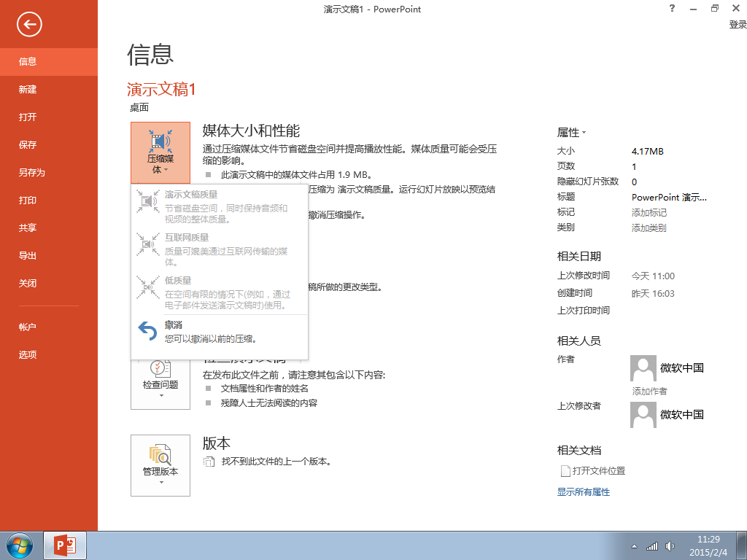This screenshot has width=747, height=560.
Task: Open the clock showing 11:29
Action: click(708, 545)
